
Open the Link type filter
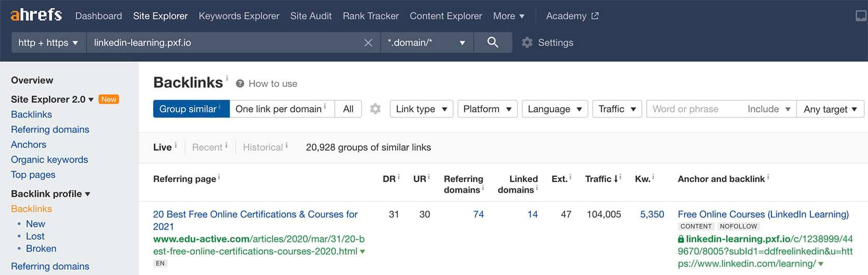(x=421, y=109)
